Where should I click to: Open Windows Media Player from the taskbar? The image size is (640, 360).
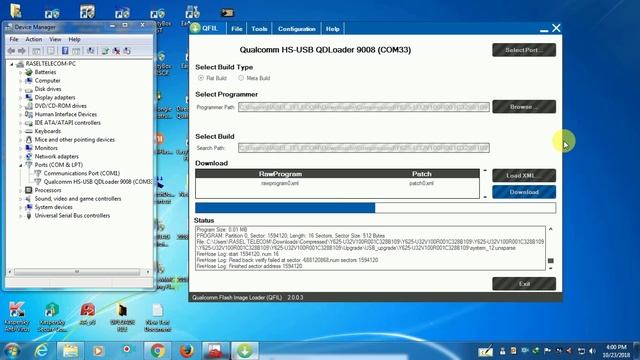tap(98, 351)
